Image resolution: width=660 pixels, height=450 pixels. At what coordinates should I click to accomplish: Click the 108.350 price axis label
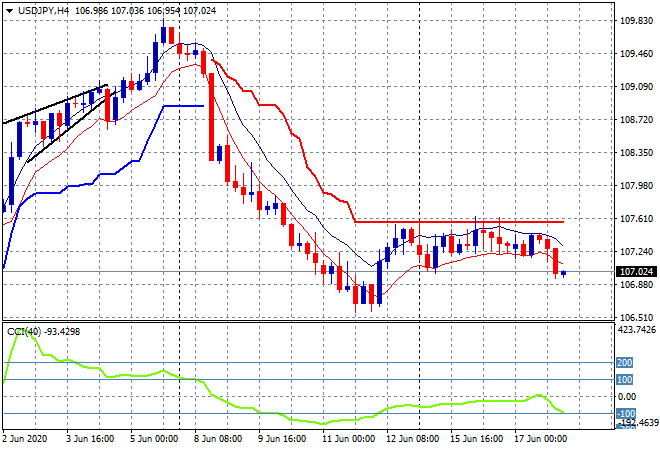(x=636, y=153)
